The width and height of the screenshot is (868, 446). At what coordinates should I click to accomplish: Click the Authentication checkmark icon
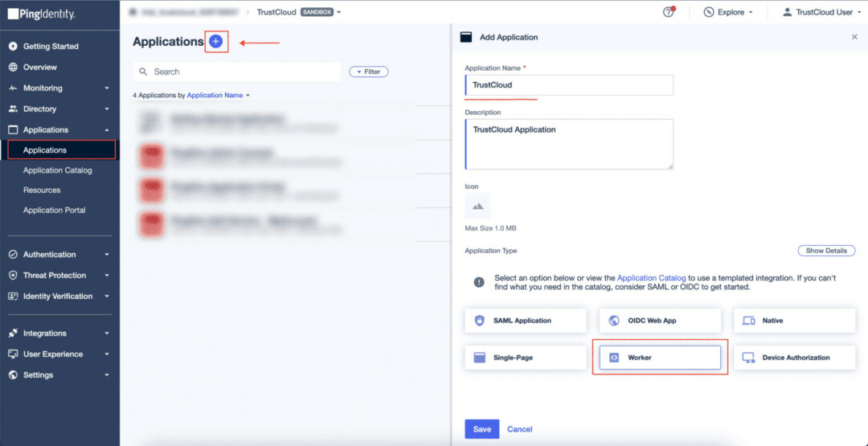(14, 255)
